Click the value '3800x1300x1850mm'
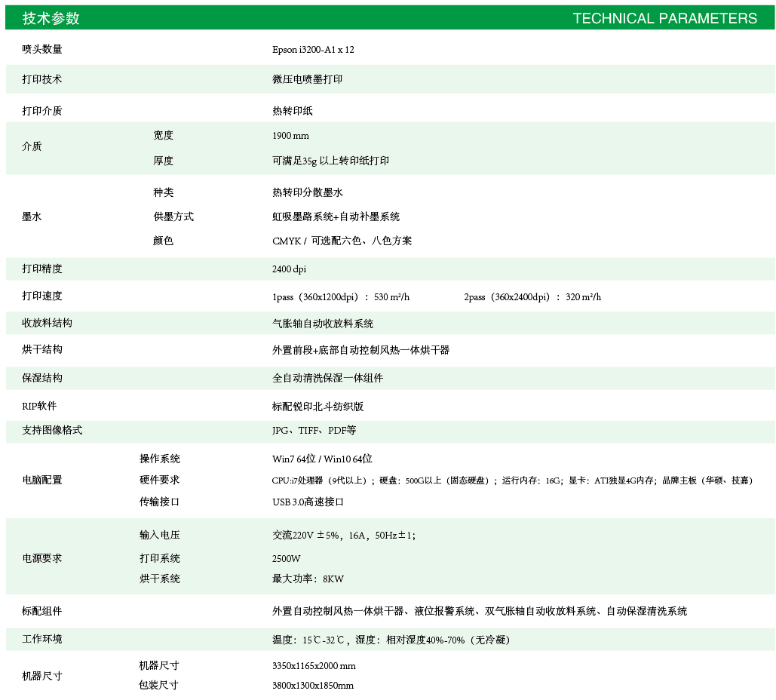The width and height of the screenshot is (776, 700). (x=313, y=686)
